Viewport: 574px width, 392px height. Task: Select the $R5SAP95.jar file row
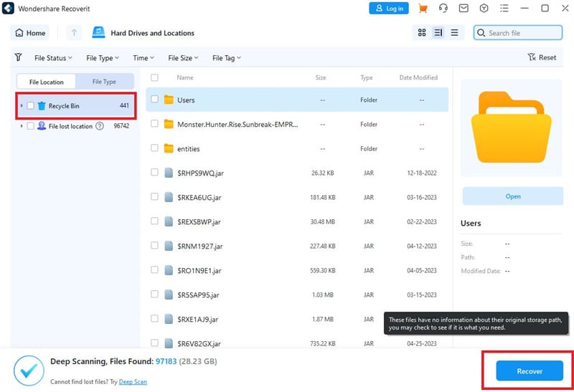coord(297,295)
